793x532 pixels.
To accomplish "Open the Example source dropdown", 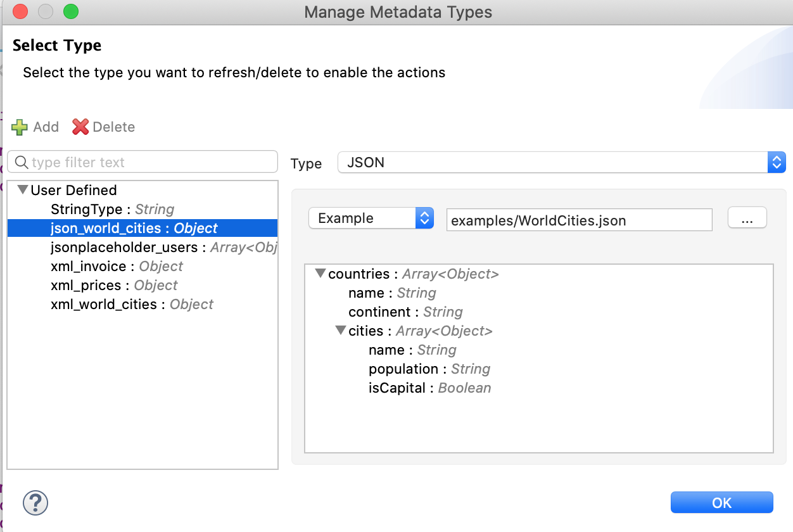I will pyautogui.click(x=371, y=218).
